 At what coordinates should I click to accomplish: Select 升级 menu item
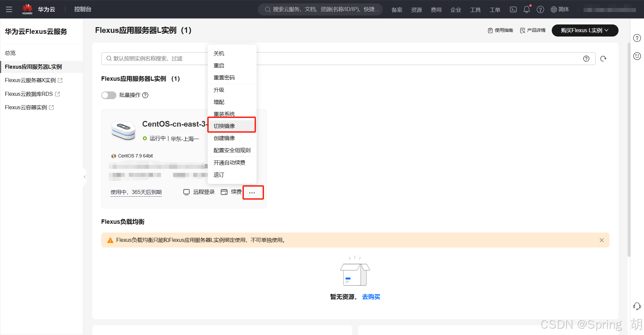(232, 90)
